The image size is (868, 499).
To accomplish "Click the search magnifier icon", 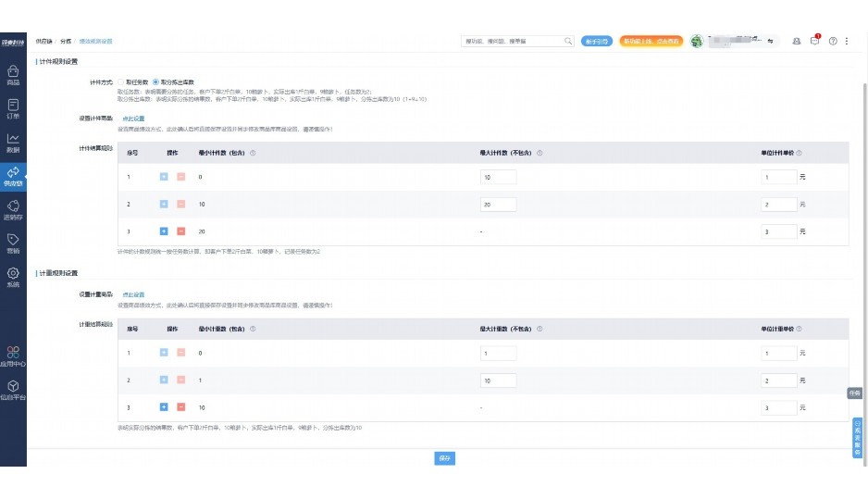I will click(568, 42).
